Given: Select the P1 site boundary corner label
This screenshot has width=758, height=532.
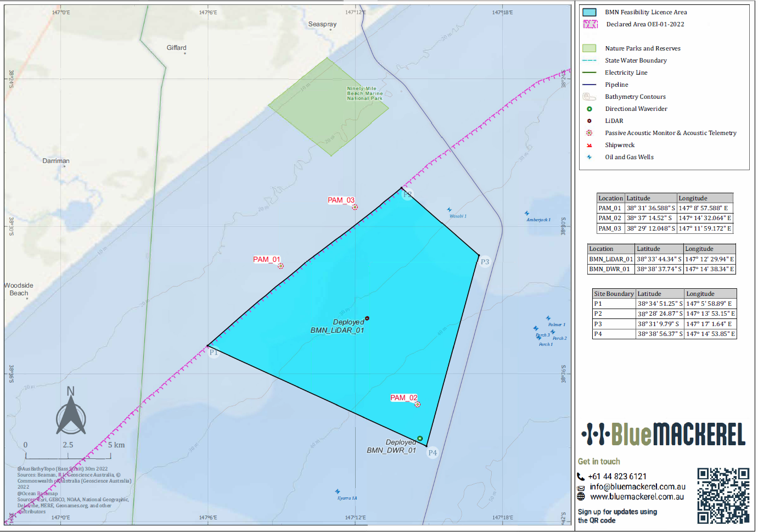Looking at the screenshot, I should point(214,352).
